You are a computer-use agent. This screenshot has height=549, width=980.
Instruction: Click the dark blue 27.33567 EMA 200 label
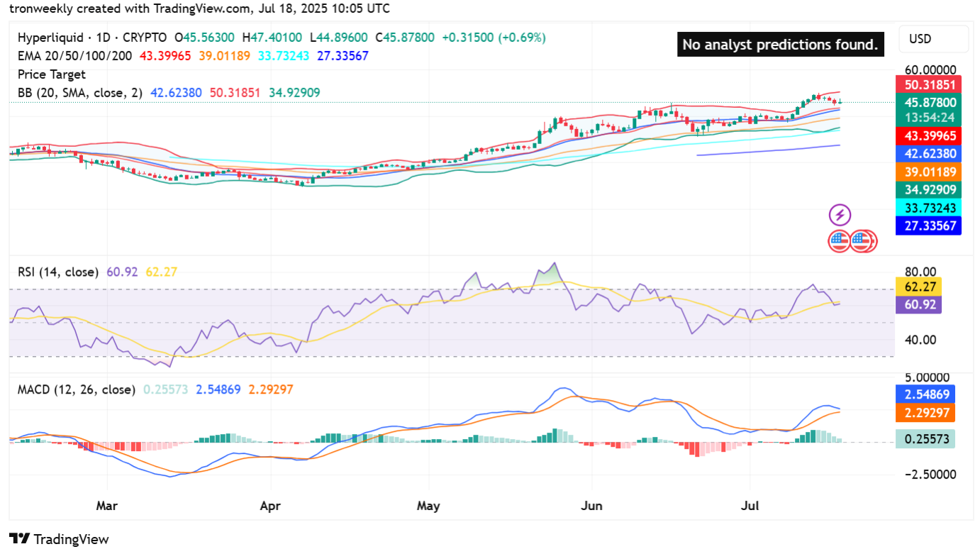[929, 226]
